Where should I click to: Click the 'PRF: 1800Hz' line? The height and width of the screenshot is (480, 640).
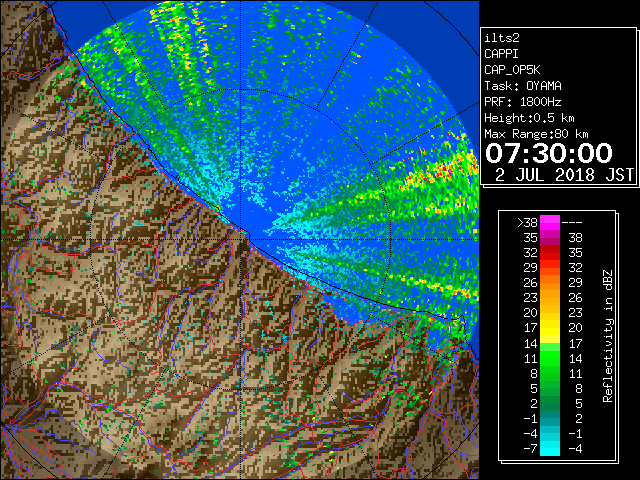(523, 102)
